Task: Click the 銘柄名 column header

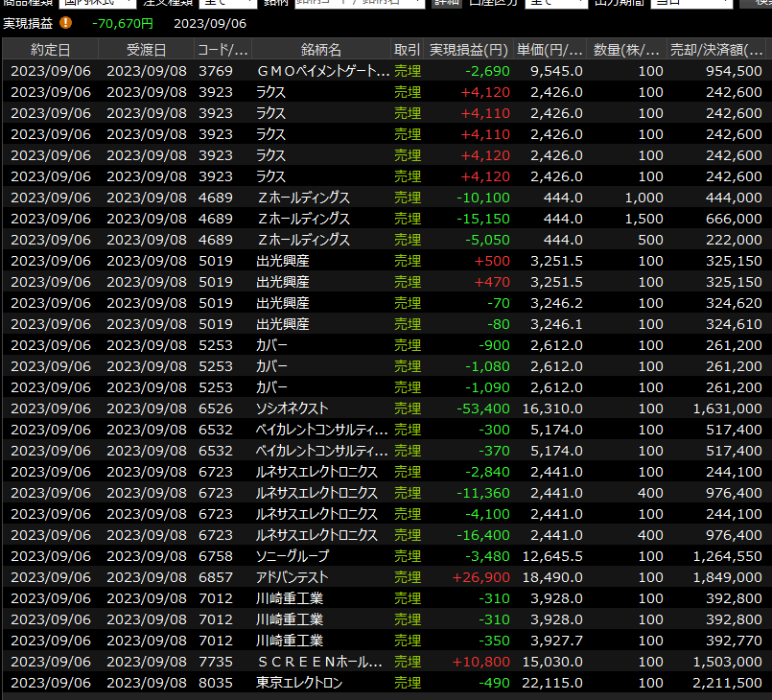Action: pos(320,50)
